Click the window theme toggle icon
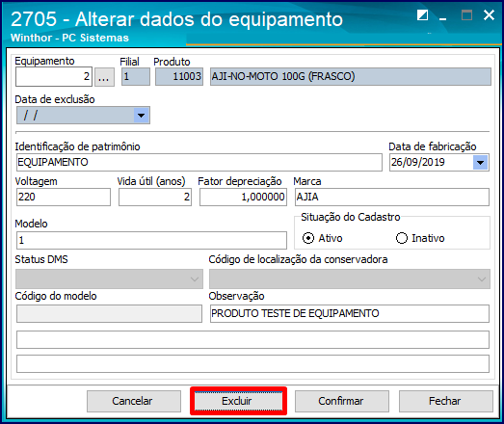The height and width of the screenshot is (424, 504). (422, 15)
